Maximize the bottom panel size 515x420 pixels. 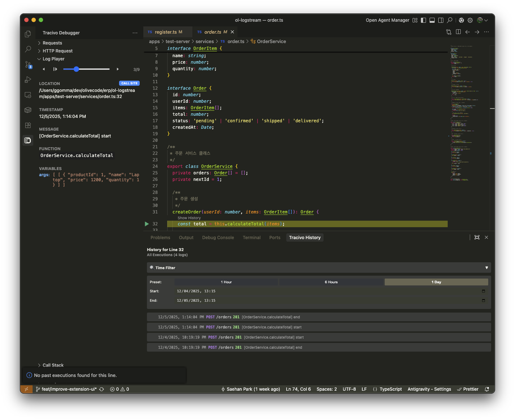coord(477,237)
